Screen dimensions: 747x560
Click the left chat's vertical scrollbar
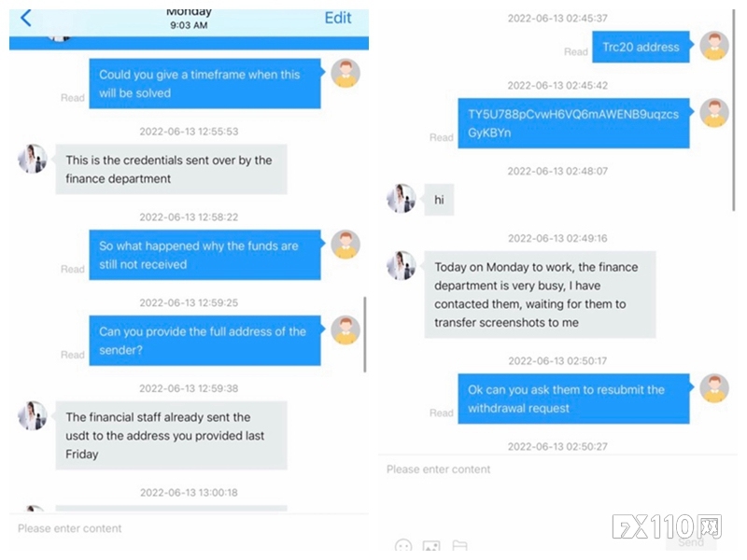pos(365,334)
